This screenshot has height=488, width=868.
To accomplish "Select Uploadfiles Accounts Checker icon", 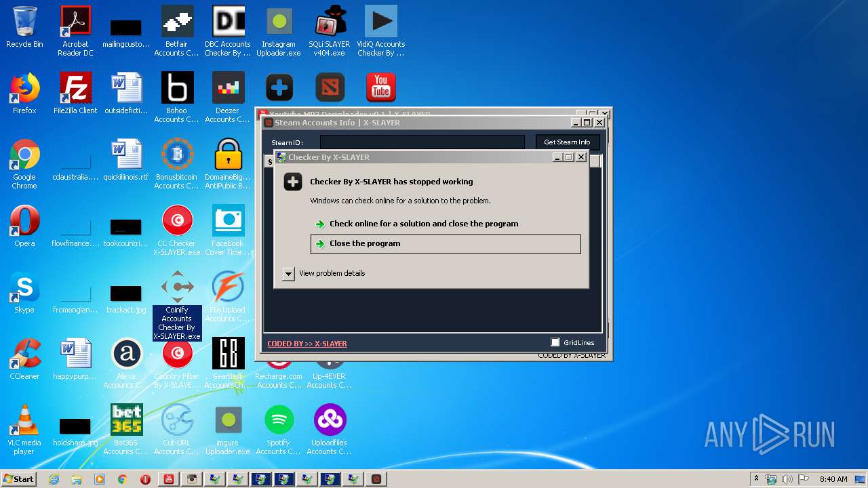I will click(330, 430).
